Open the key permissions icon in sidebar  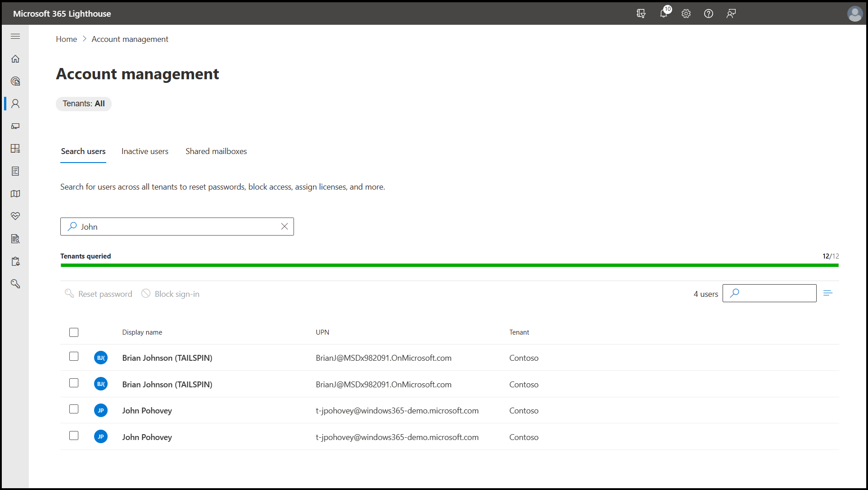(x=15, y=284)
